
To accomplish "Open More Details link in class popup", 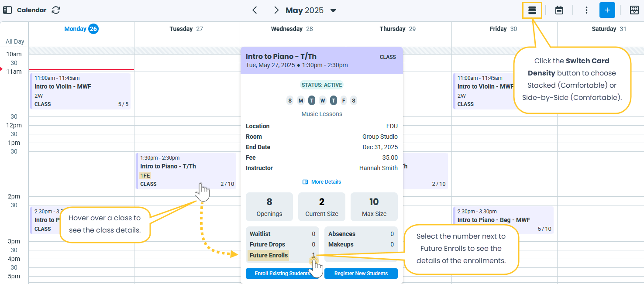I will tap(322, 182).
